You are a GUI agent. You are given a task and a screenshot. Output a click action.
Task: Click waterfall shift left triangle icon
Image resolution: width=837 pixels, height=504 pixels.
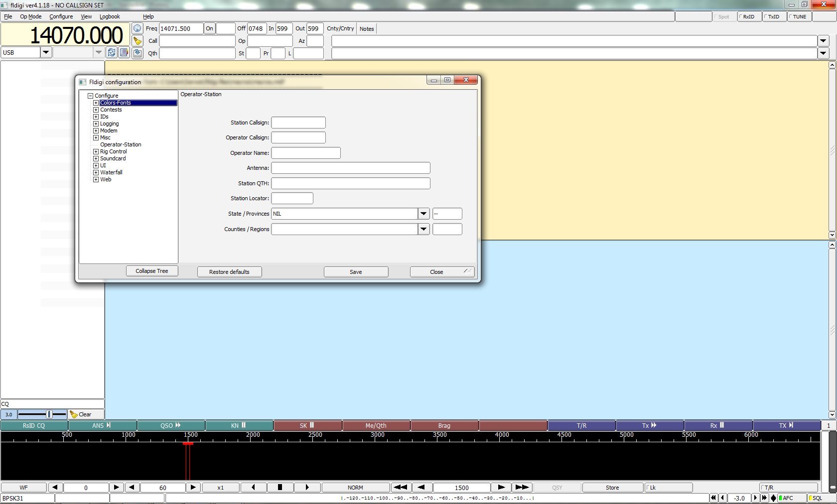(x=254, y=488)
